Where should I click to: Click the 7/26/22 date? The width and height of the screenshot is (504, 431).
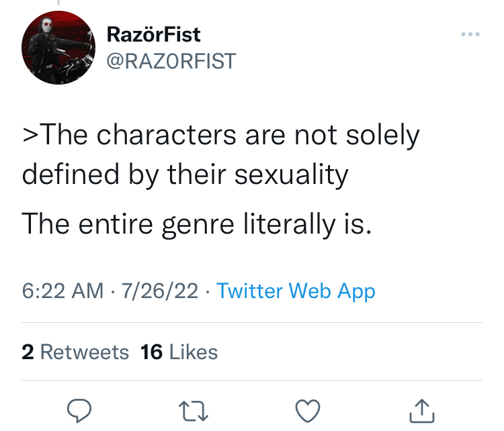point(159,291)
